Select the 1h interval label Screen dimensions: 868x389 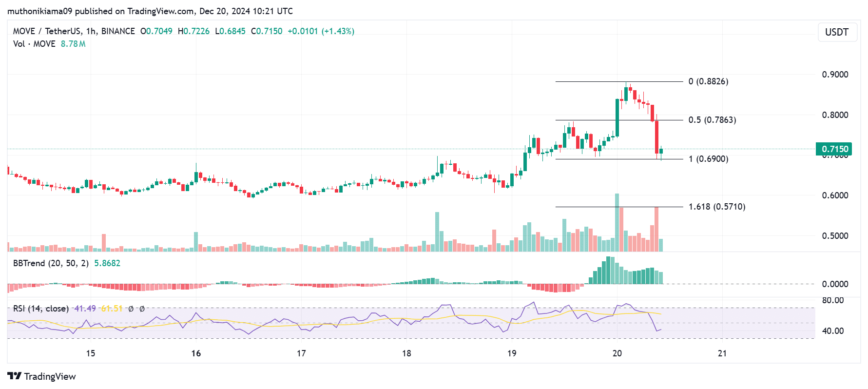point(91,31)
